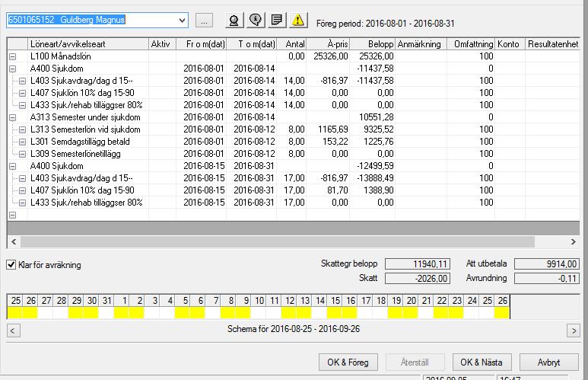Click the Aktiv column header

(162, 44)
